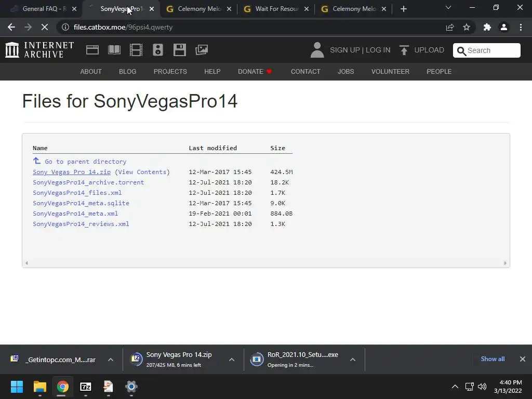
Task: Click the user avatar icon
Action: pyautogui.click(x=317, y=50)
